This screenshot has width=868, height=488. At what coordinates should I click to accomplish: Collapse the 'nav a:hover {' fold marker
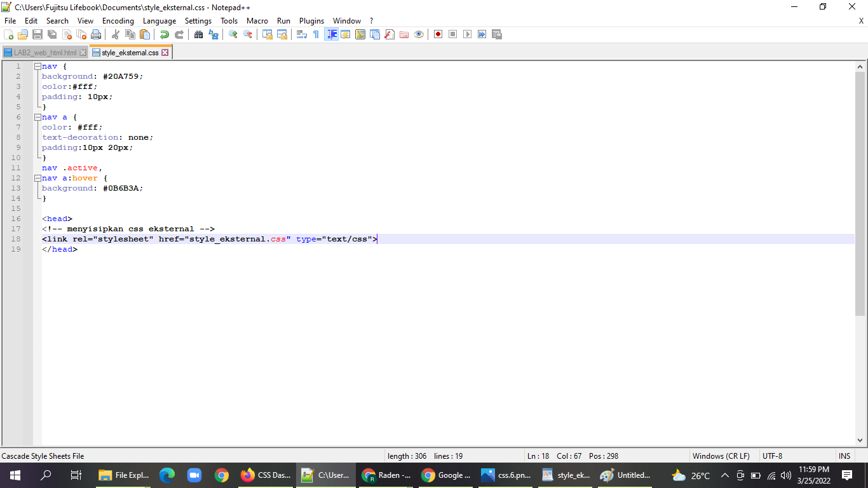[37, 178]
